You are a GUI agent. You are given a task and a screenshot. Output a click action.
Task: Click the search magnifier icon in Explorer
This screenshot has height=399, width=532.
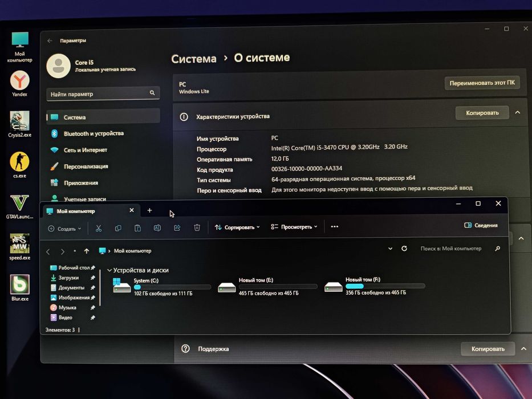[497, 249]
